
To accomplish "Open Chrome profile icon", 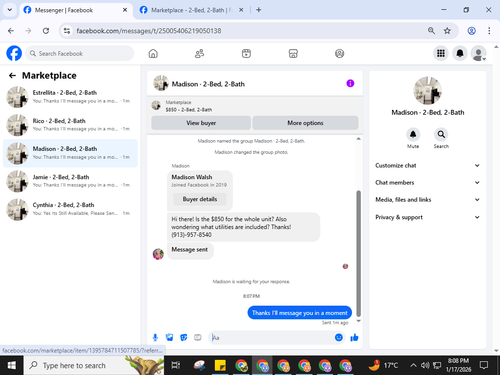I will [471, 31].
